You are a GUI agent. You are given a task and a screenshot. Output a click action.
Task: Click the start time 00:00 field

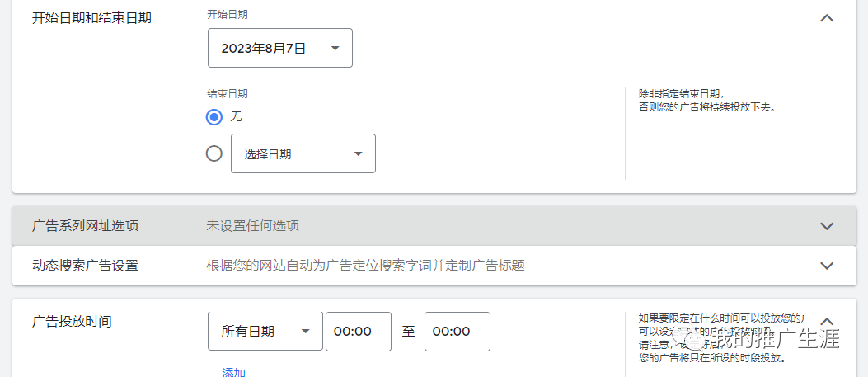[x=358, y=332]
